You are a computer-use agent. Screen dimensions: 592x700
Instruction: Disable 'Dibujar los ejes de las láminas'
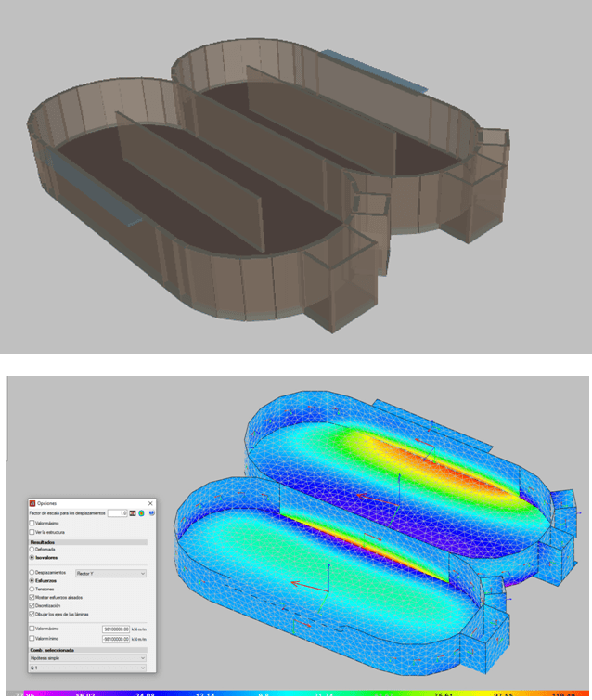32,615
